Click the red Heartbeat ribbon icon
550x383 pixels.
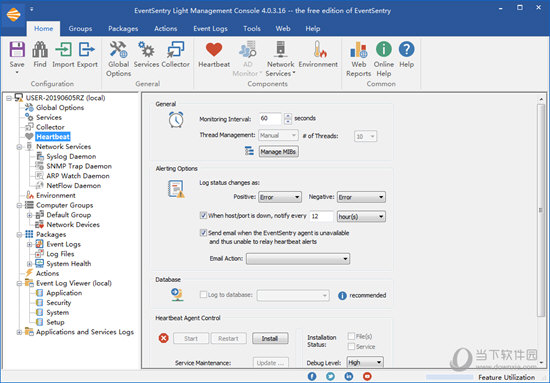click(x=214, y=49)
